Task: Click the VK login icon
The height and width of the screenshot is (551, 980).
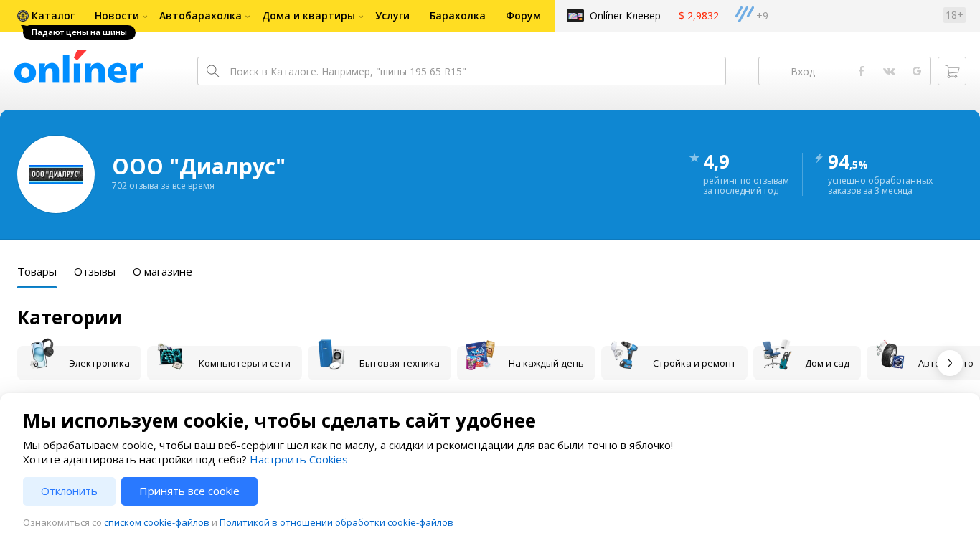Action: [x=889, y=71]
